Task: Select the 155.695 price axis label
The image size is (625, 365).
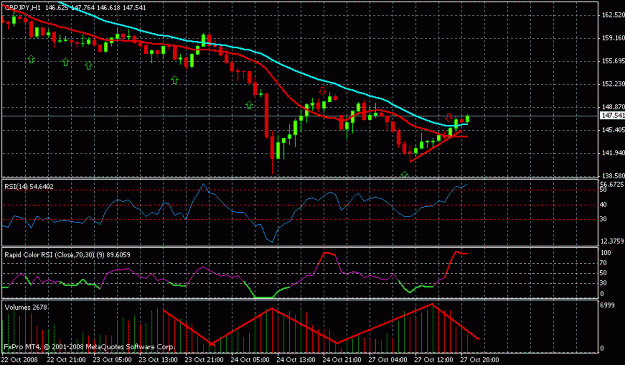Action: tap(613, 61)
